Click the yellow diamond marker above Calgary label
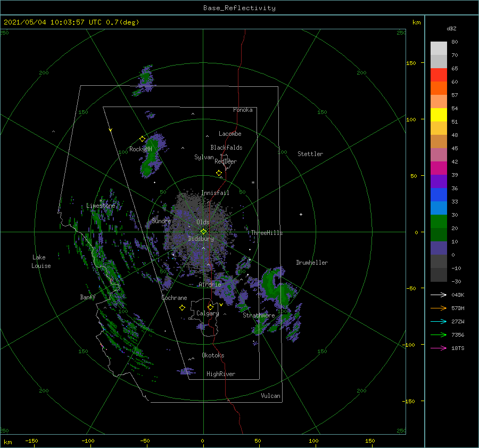Screen dimensions: 479x448 pyautogui.click(x=210, y=307)
